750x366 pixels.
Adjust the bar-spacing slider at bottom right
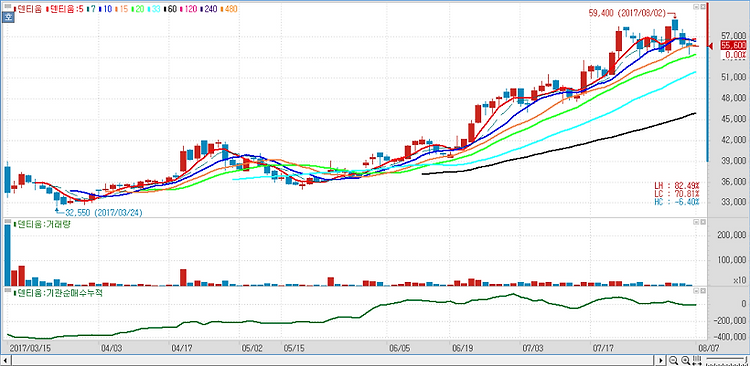(726, 360)
